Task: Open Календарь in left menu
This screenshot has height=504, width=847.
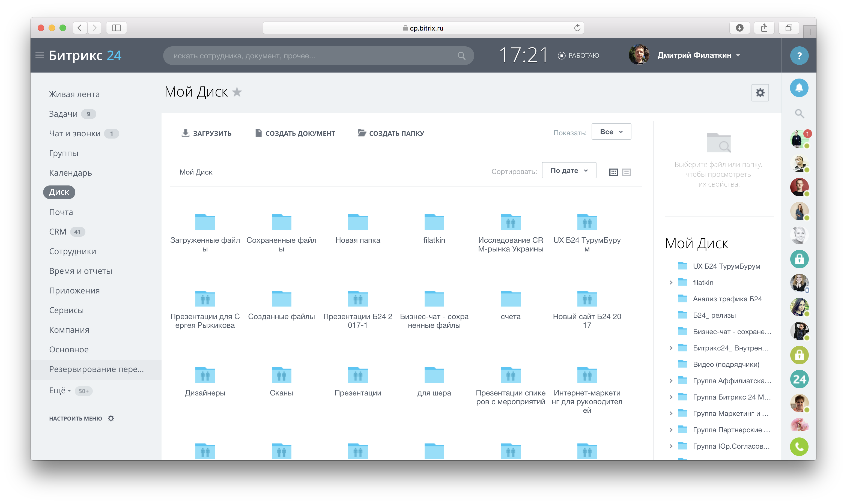Action: pos(70,173)
